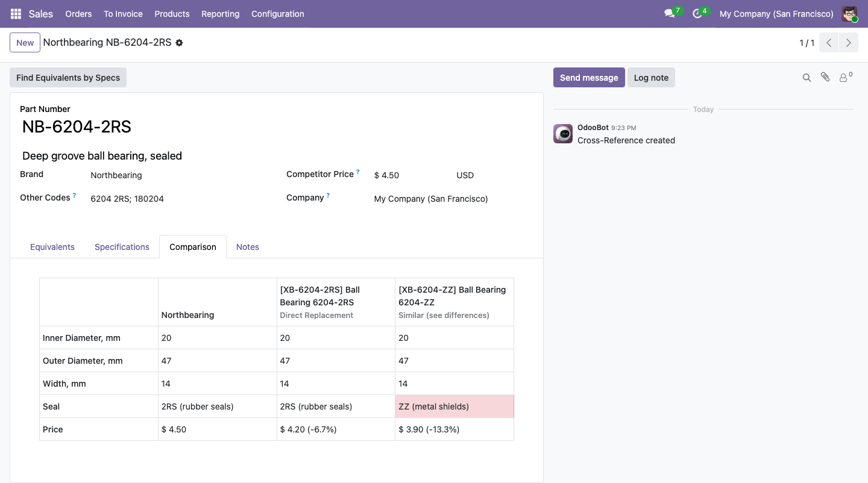Go to the previous record arrow

point(829,43)
